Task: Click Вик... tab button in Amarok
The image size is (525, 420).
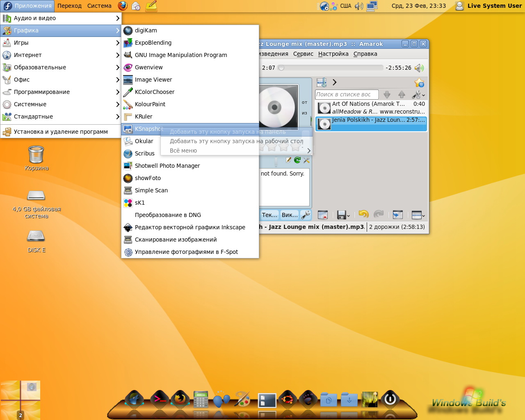Action: 290,215
